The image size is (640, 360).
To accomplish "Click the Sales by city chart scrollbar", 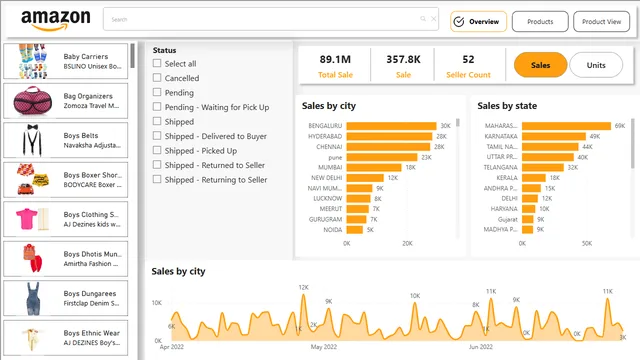I will [458, 122].
